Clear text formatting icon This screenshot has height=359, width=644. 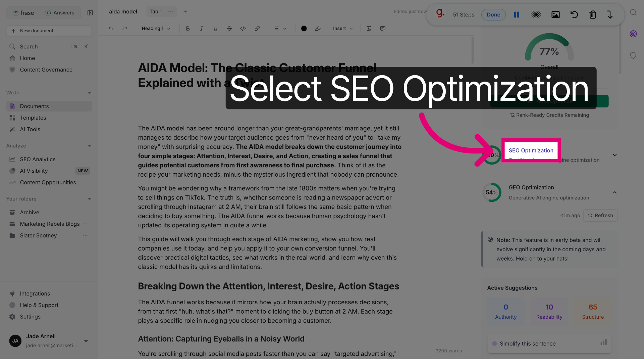coord(369,29)
